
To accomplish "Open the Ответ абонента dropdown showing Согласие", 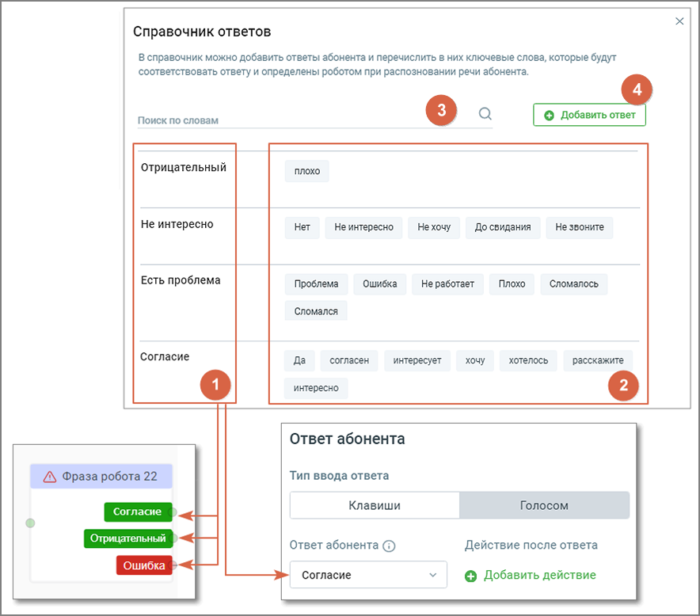I will coord(368,575).
